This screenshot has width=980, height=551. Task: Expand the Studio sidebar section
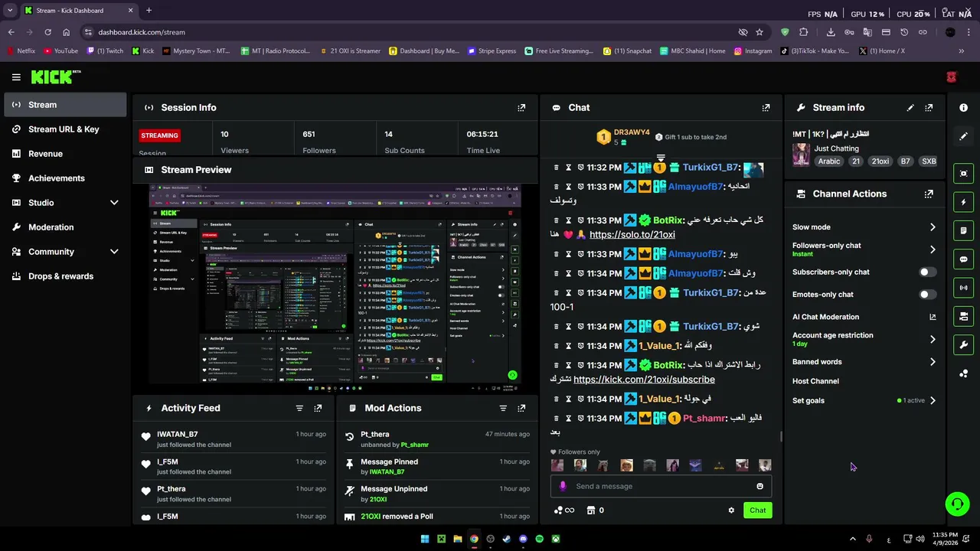(114, 203)
